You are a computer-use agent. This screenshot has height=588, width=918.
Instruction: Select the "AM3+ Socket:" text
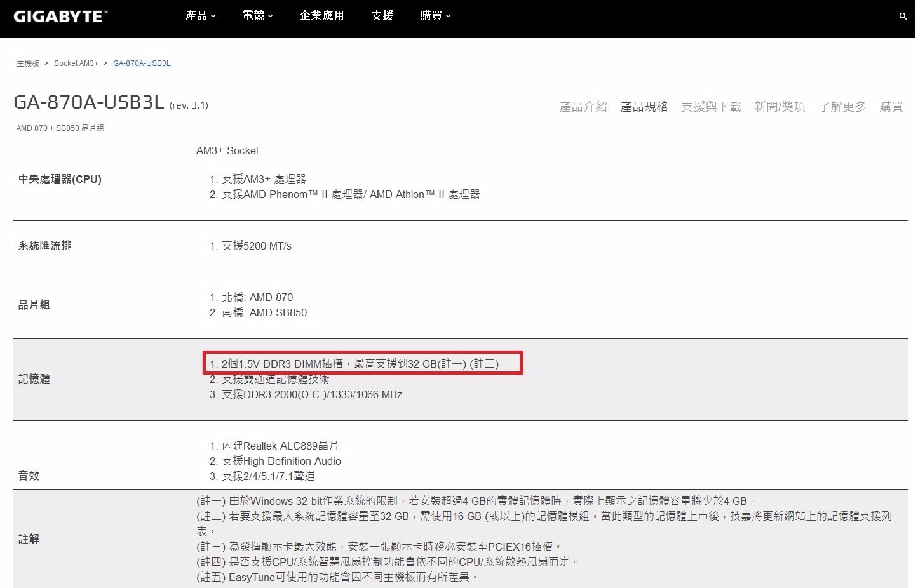click(x=229, y=151)
